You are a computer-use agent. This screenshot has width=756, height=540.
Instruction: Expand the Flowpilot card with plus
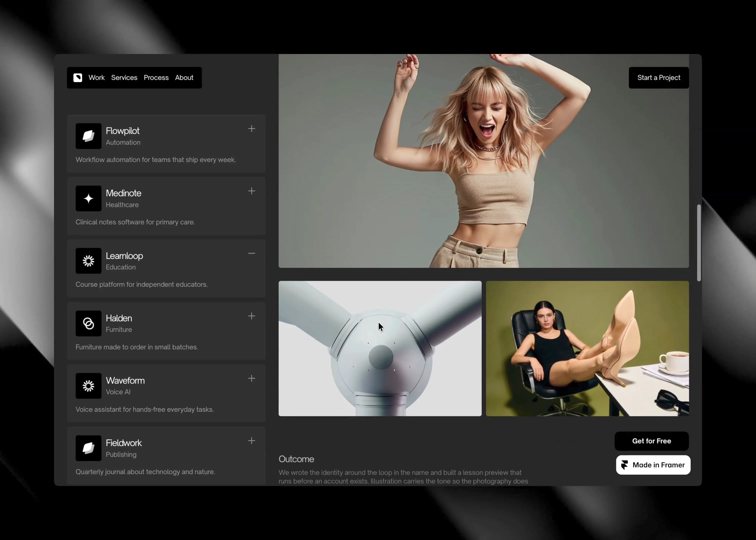tap(252, 129)
